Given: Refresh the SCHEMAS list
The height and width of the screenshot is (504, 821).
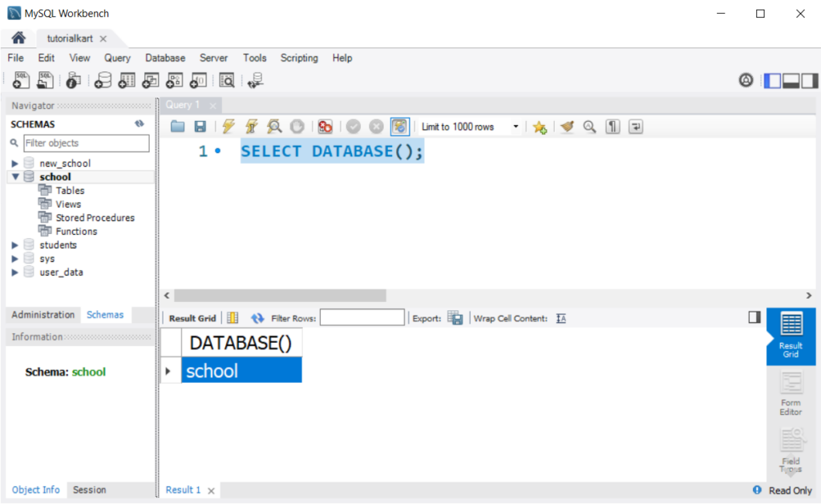Looking at the screenshot, I should tap(140, 124).
